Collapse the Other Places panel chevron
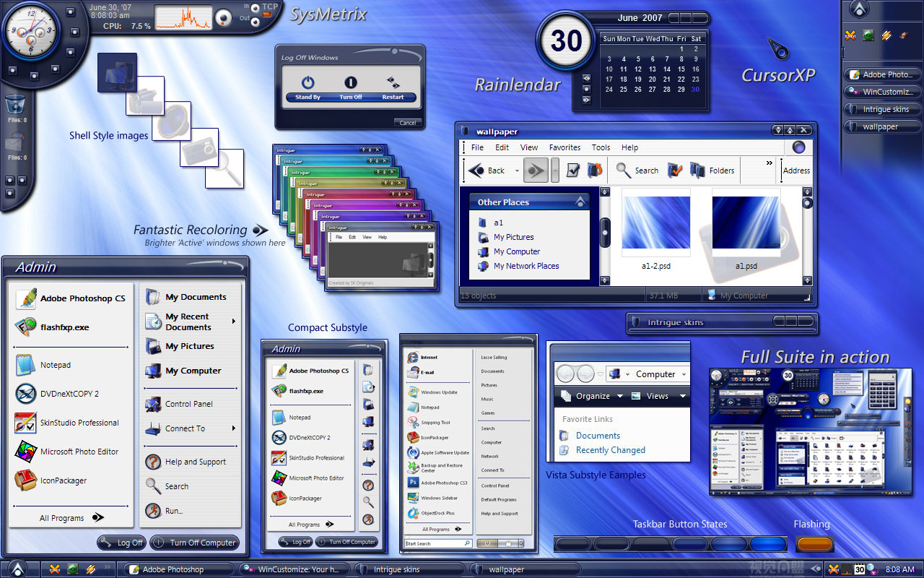The height and width of the screenshot is (578, 924). 580,202
